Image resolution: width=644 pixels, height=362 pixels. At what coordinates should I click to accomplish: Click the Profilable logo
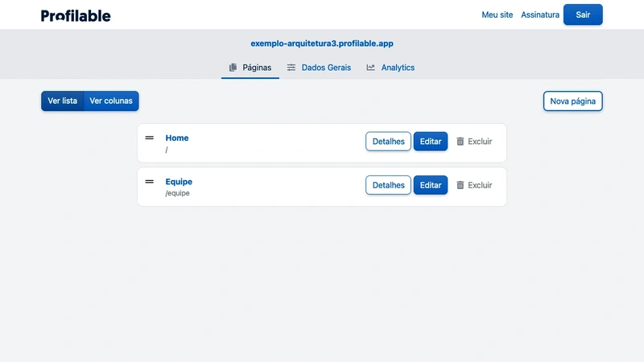(x=76, y=15)
